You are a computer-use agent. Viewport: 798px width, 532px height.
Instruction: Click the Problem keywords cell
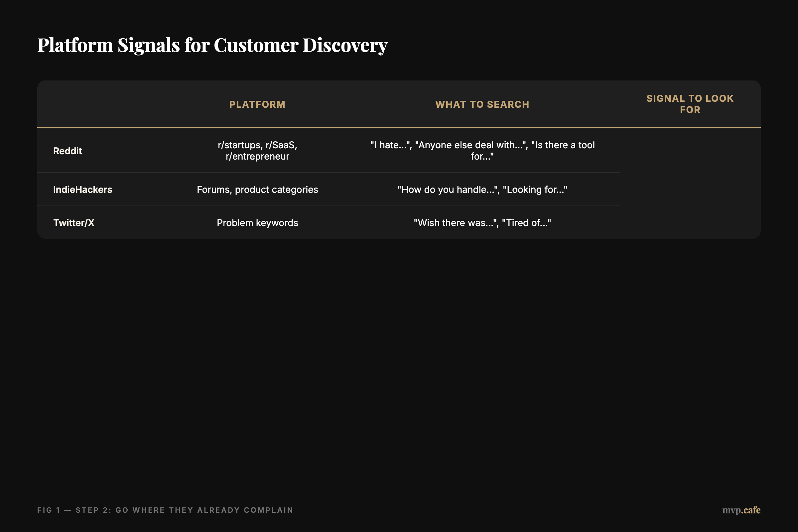coord(257,222)
